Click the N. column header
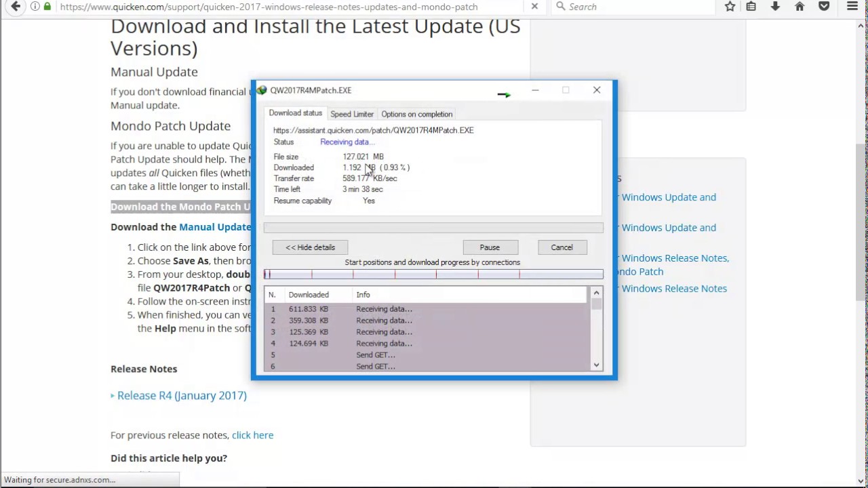The width and height of the screenshot is (868, 488). (x=274, y=295)
